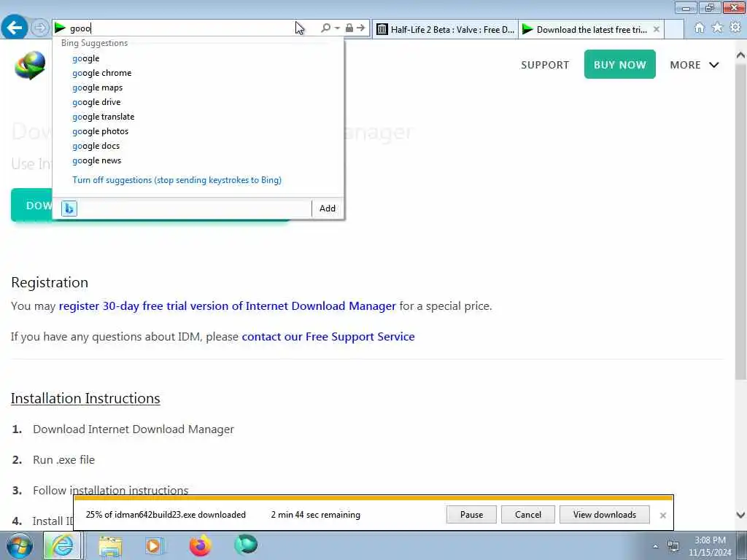Screen dimensions: 747x560
Task: Click page scrollbar down arrow
Action: (x=740, y=515)
